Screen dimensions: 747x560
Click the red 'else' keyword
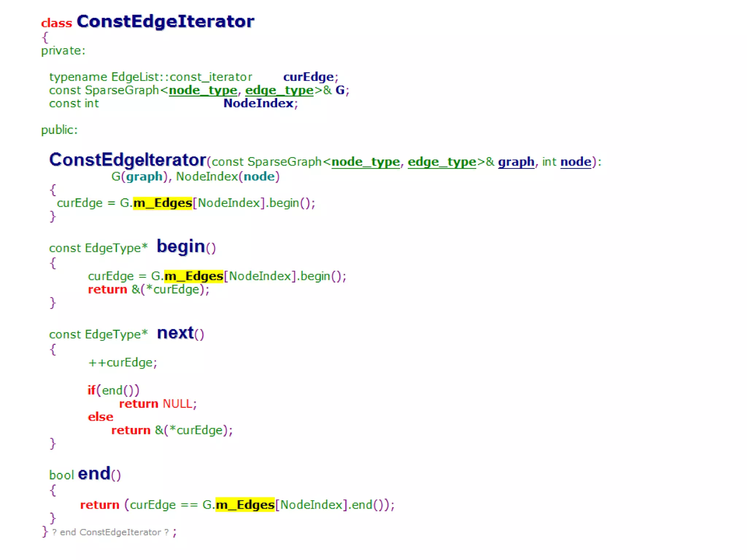pos(101,417)
